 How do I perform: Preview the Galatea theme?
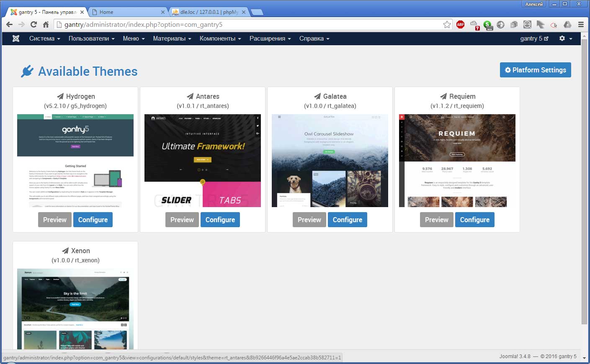point(309,220)
